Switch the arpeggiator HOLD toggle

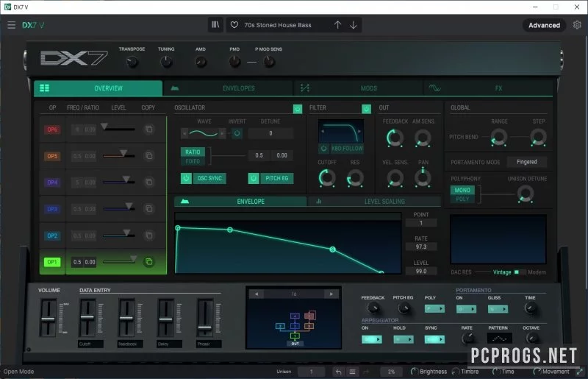tap(404, 339)
